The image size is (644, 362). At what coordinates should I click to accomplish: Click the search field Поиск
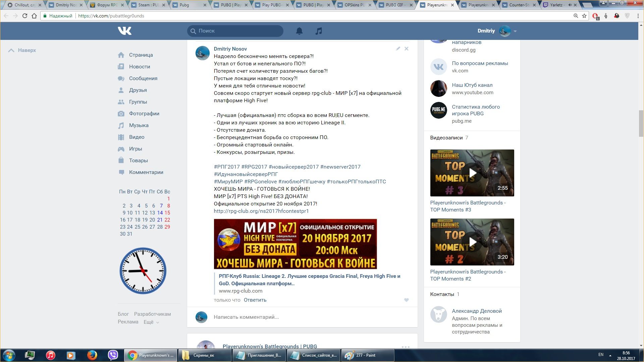[x=238, y=31]
